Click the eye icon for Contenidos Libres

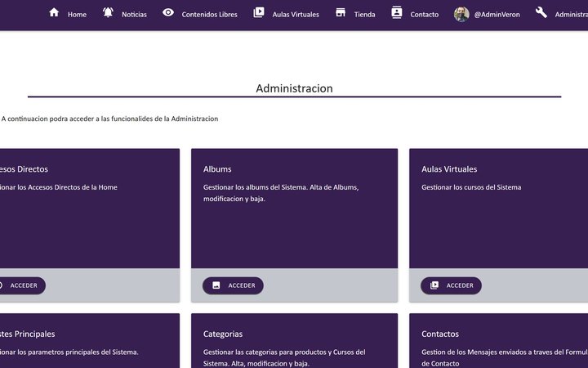(x=168, y=12)
